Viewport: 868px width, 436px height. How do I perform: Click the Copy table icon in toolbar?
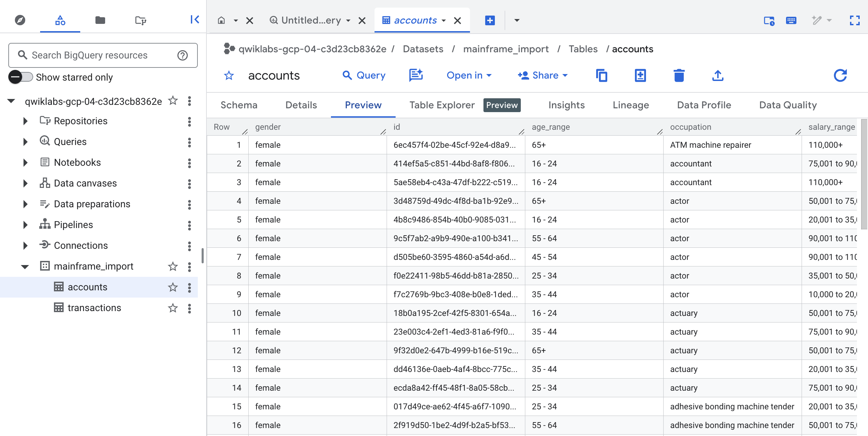point(602,75)
